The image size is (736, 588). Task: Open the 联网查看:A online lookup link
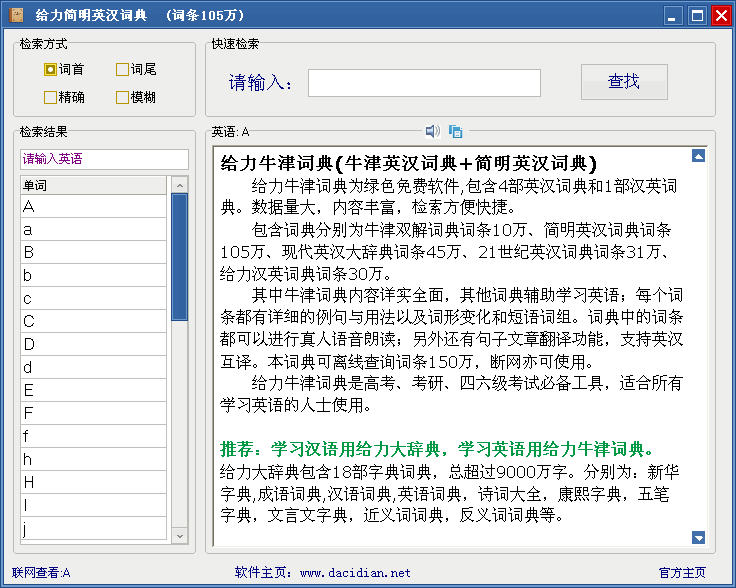point(41,573)
